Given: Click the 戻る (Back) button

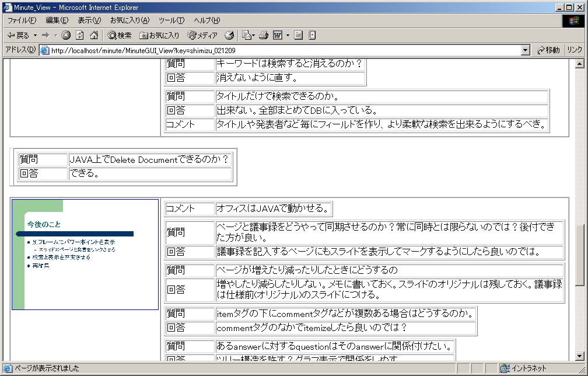Looking at the screenshot, I should (18, 35).
